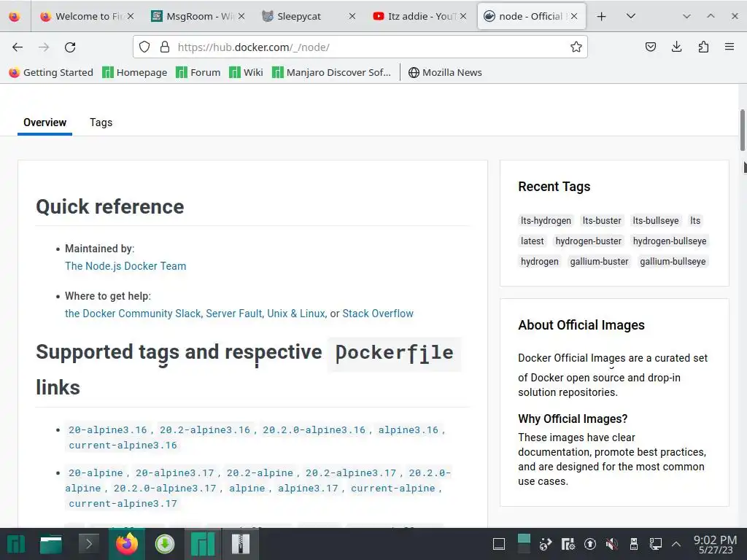Screen dimensions: 747x560
Task: Close the Sleepycat tab
Action: 352,16
